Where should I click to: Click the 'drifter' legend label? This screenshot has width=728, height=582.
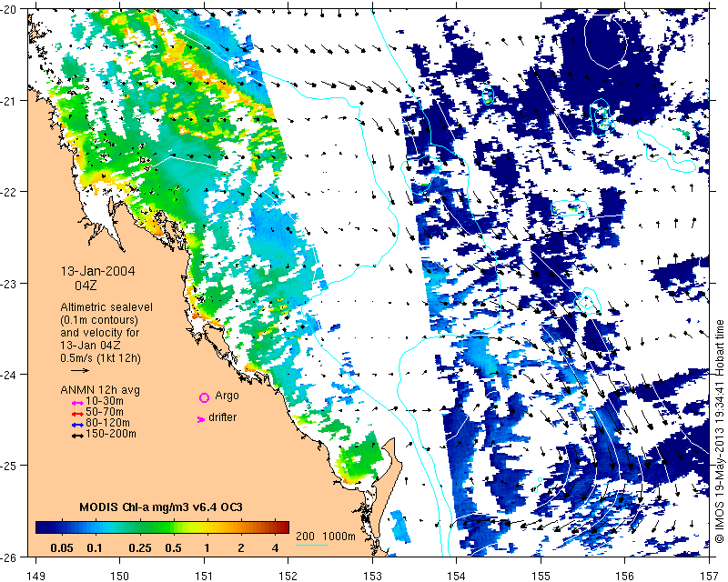pyautogui.click(x=222, y=417)
